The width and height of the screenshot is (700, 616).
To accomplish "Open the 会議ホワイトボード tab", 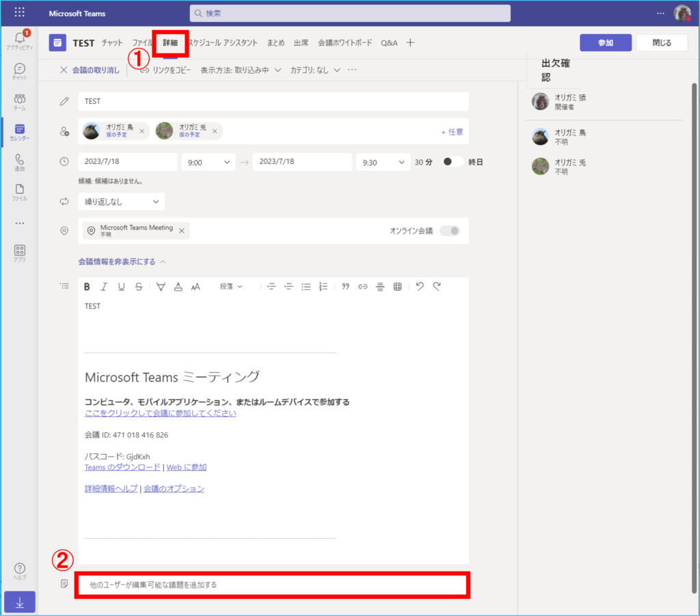I will [x=345, y=42].
